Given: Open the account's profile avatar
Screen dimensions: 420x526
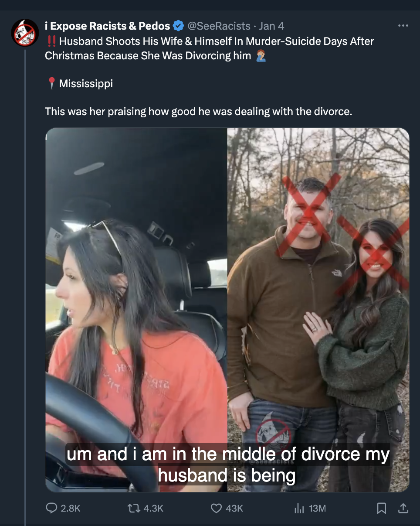Looking at the screenshot, I should tap(25, 33).
